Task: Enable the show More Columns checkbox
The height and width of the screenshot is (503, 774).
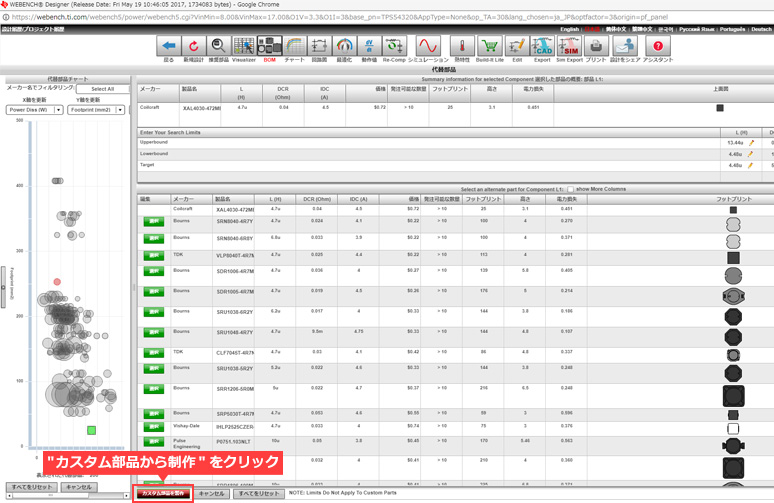Action: coord(571,189)
